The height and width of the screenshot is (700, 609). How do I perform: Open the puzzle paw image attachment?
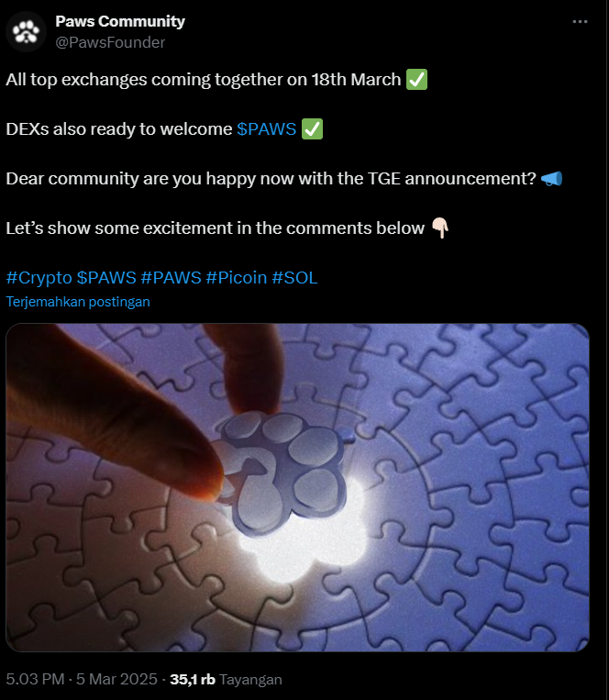(297, 487)
